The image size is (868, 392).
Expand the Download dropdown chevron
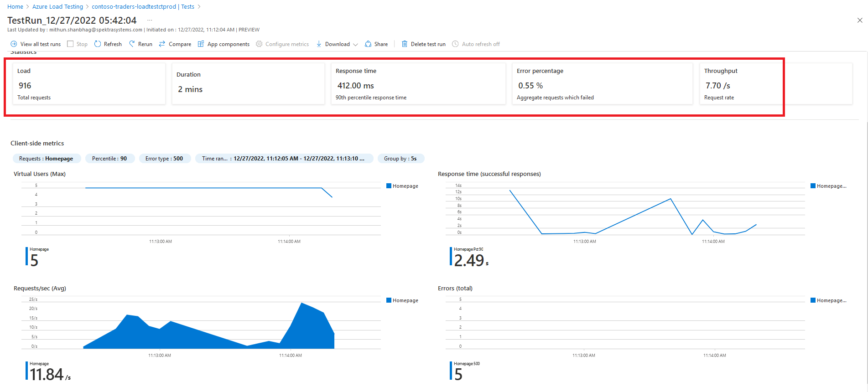click(x=355, y=45)
